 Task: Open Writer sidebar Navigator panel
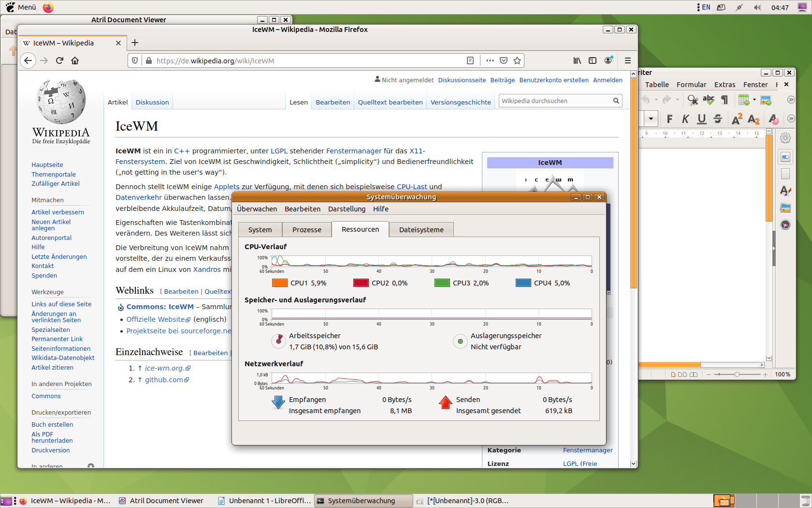pos(785,224)
